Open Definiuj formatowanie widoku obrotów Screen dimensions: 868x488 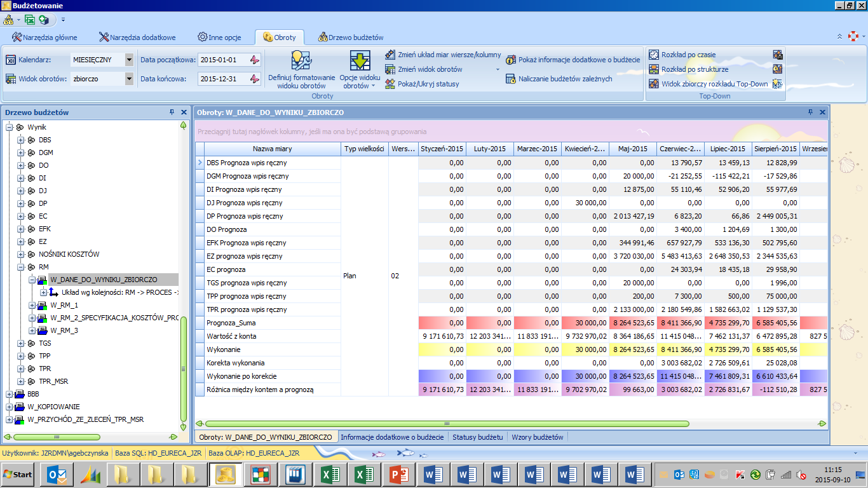tap(301, 70)
